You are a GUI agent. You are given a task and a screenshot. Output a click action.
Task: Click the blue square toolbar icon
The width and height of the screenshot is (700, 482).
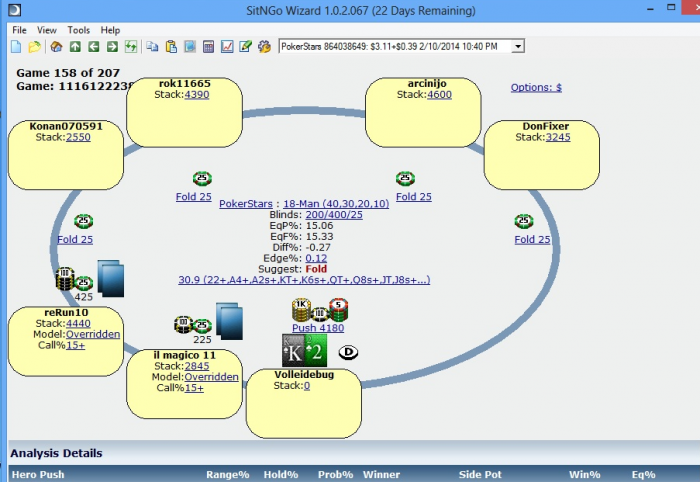coord(190,46)
